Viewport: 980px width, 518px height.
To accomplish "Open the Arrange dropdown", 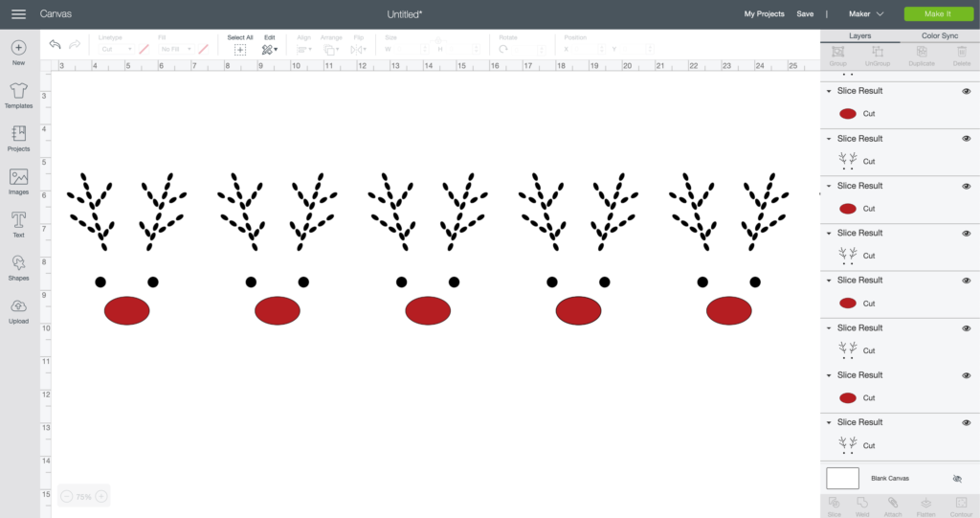I will coord(331,50).
